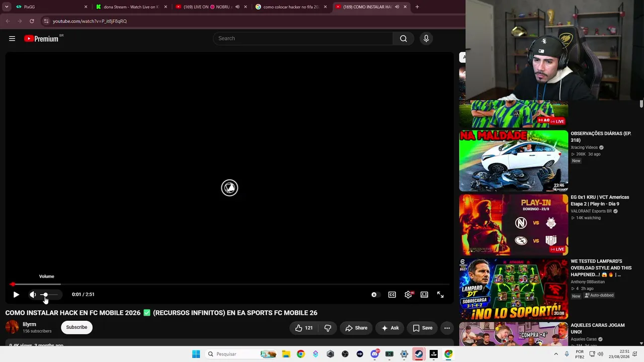
Task: Open the player settings gear
Action: (x=408, y=295)
